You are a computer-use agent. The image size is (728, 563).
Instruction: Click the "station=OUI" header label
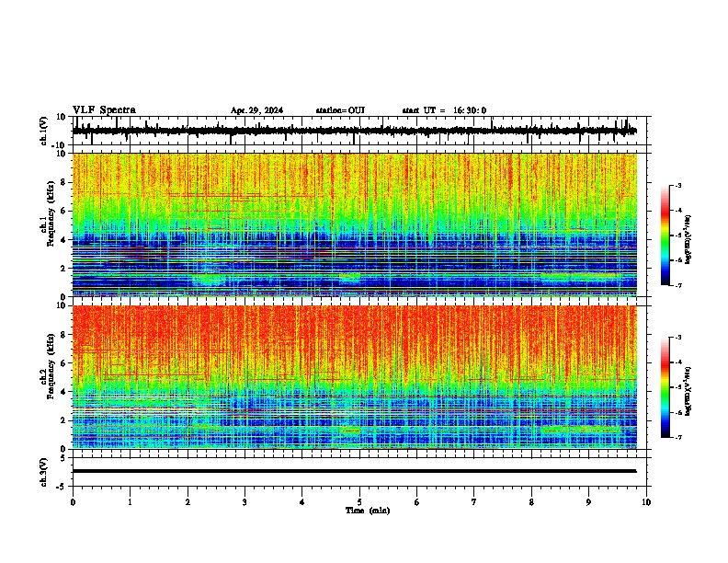coord(340,110)
